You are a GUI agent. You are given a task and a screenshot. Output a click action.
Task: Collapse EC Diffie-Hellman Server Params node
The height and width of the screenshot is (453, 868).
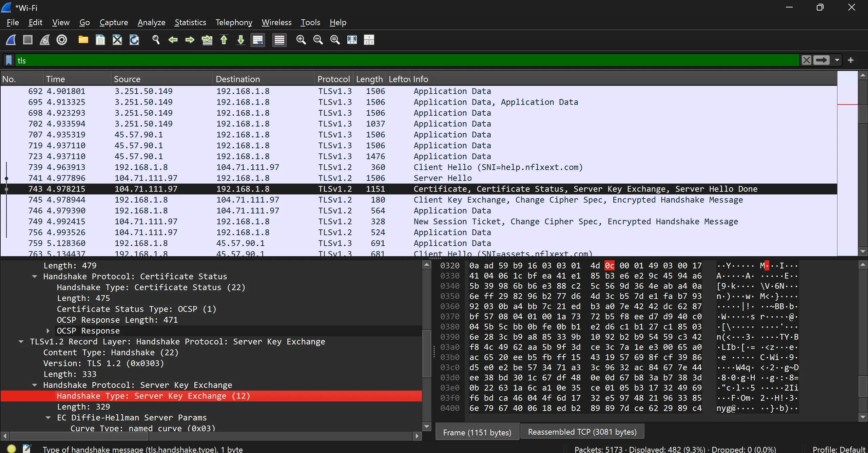point(48,417)
